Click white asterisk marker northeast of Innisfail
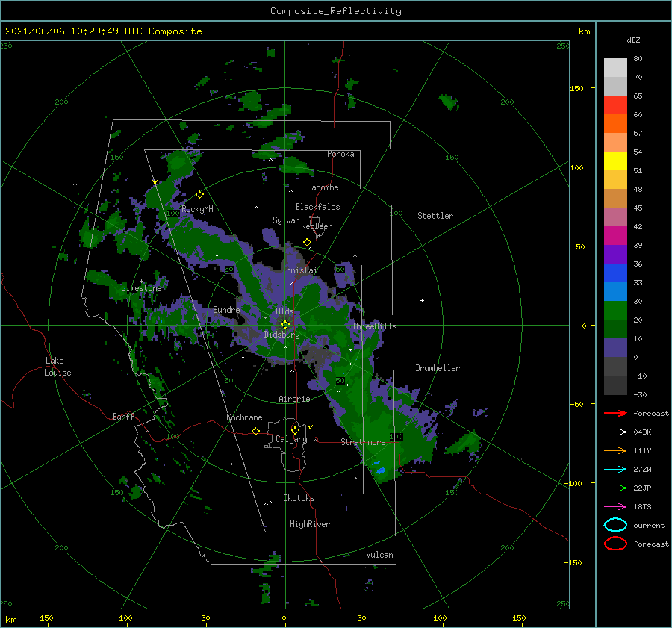 355,256
